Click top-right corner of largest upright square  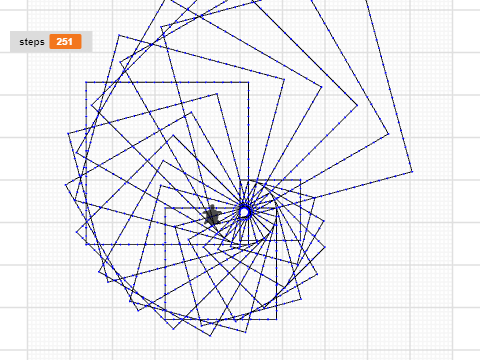pyautogui.click(x=249, y=82)
